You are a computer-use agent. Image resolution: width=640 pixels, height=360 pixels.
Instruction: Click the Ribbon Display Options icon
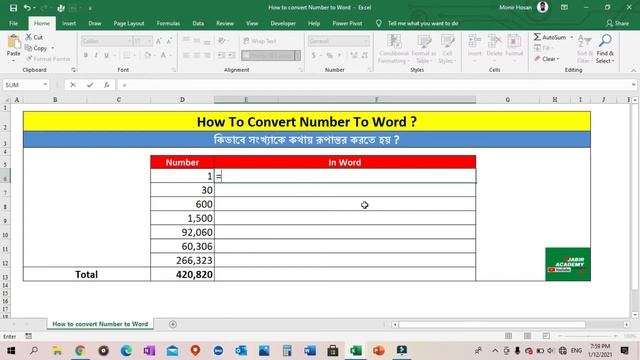coord(564,7)
